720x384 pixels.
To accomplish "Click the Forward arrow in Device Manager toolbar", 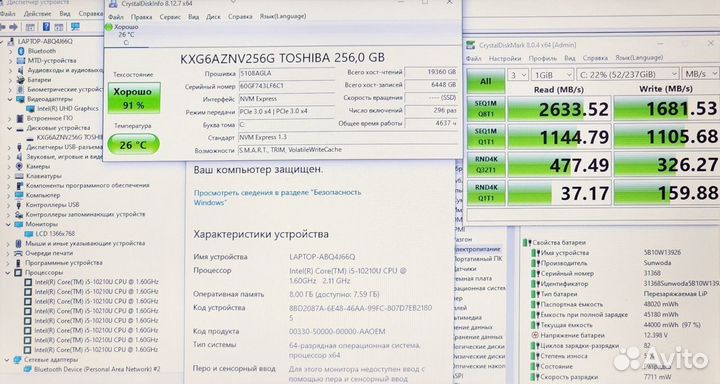I will tap(14, 27).
